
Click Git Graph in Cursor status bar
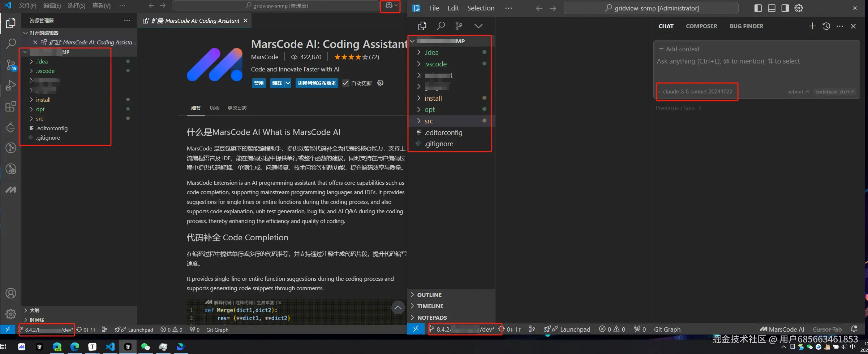(667, 329)
